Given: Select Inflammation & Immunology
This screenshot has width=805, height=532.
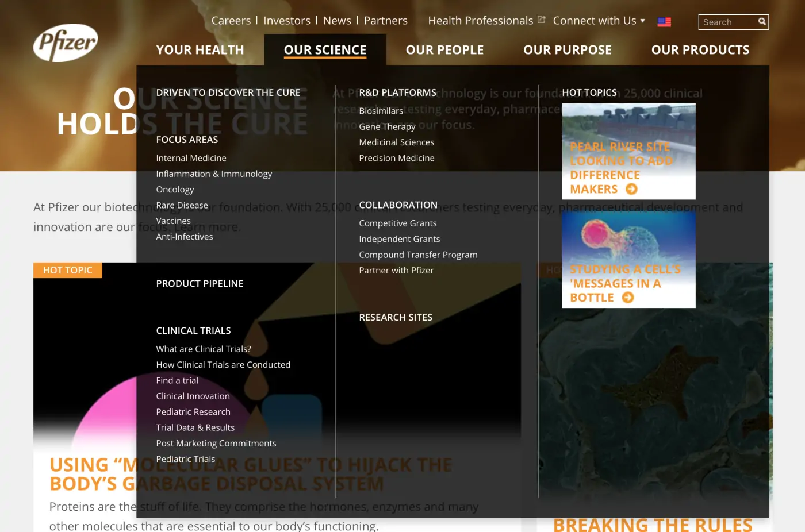Looking at the screenshot, I should (x=214, y=174).
